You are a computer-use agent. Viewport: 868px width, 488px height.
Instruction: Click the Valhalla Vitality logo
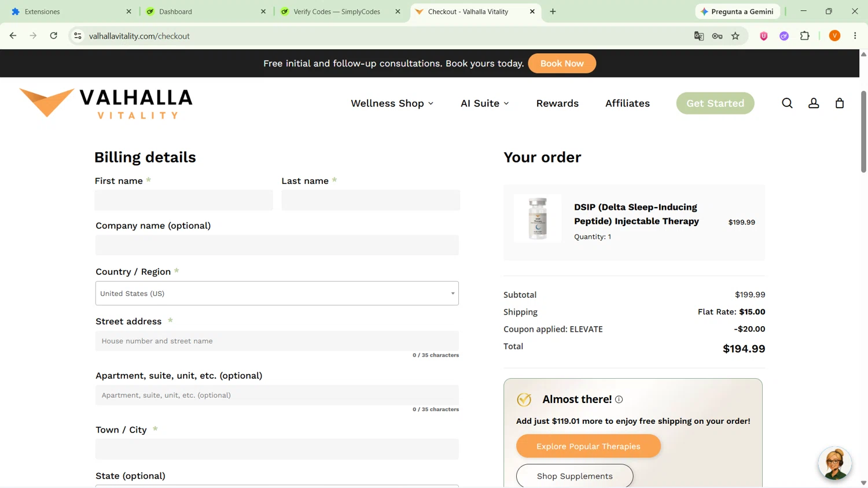coord(106,103)
